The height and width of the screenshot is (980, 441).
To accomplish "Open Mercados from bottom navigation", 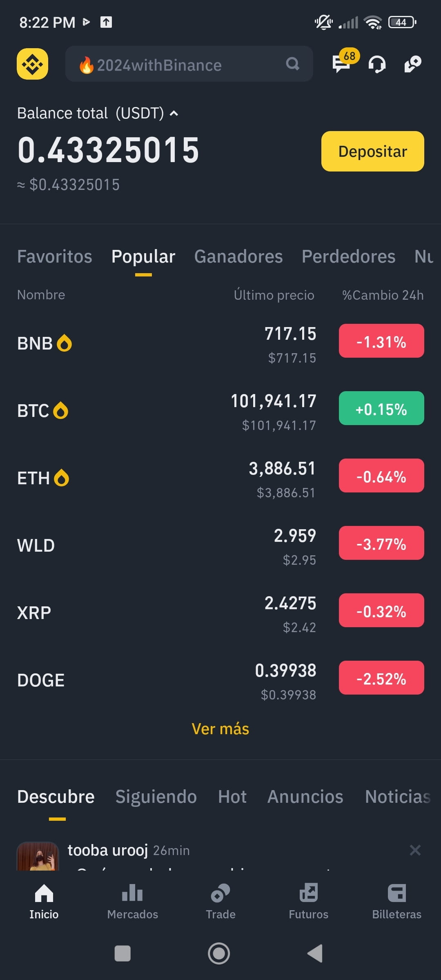I will 132,902.
